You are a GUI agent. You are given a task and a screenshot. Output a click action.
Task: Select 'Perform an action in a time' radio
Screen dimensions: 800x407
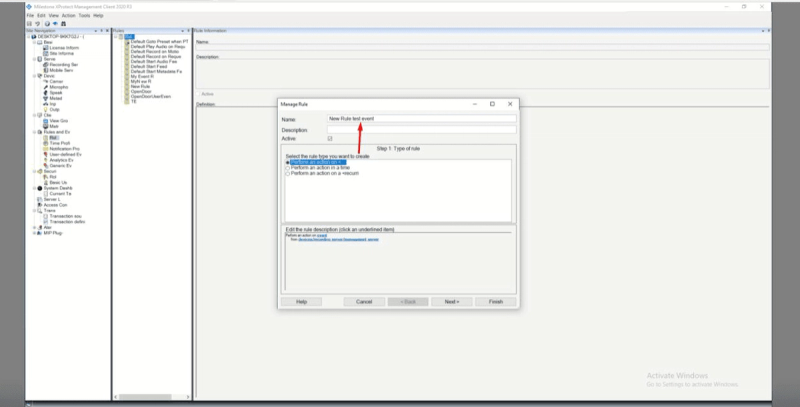pos(288,168)
